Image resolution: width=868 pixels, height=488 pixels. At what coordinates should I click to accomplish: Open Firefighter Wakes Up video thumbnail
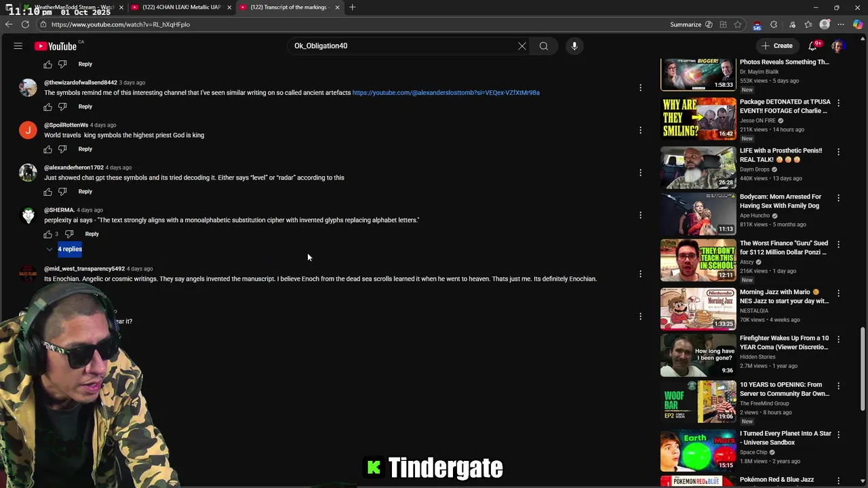click(698, 355)
